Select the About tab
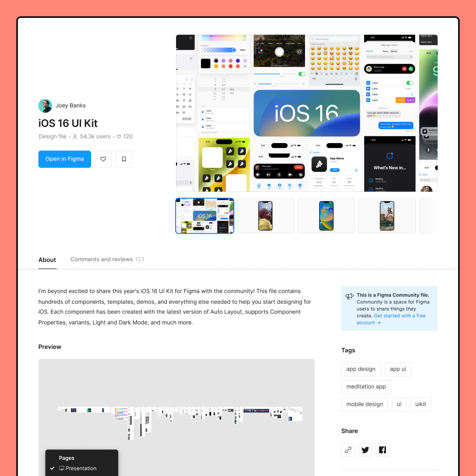The image size is (476, 476). click(x=47, y=259)
